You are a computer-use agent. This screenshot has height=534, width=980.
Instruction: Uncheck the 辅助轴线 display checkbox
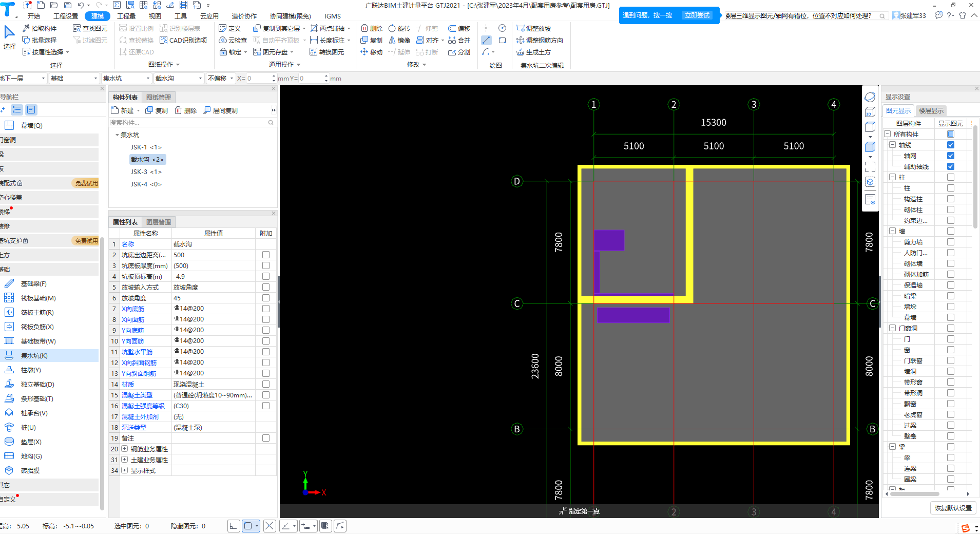(951, 166)
